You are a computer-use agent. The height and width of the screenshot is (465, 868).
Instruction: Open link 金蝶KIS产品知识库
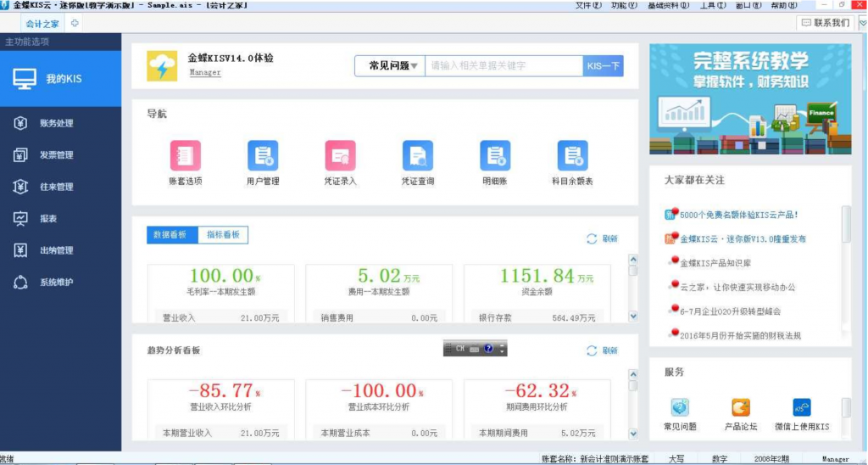(x=715, y=263)
